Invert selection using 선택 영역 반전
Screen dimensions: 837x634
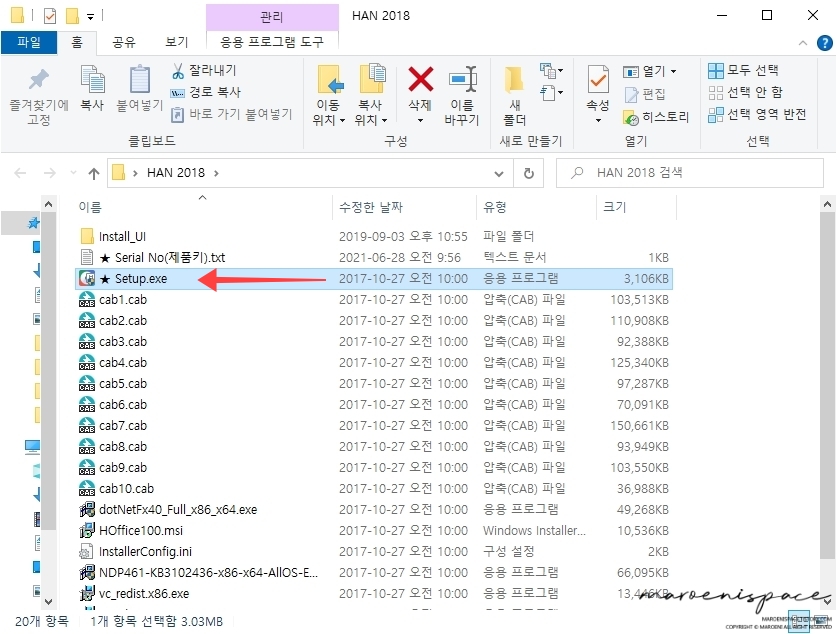(756, 113)
